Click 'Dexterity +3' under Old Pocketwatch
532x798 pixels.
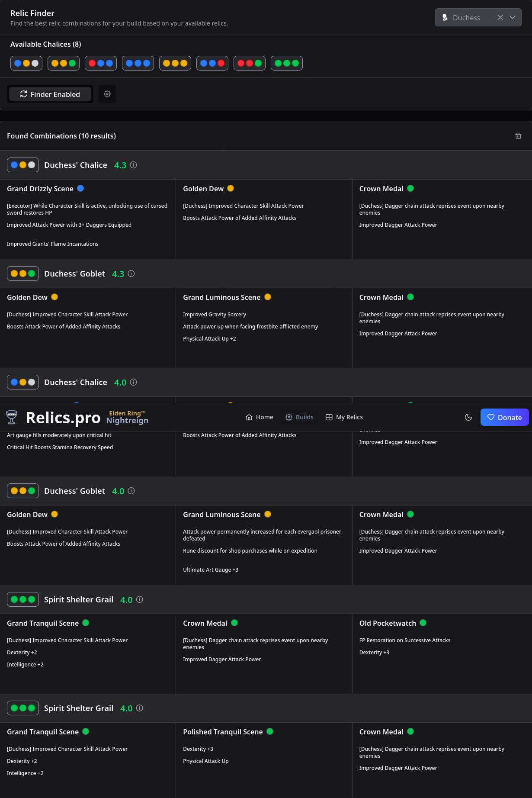(374, 652)
